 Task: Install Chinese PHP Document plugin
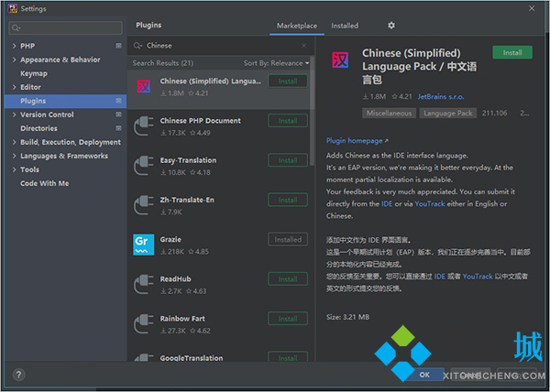[288, 121]
